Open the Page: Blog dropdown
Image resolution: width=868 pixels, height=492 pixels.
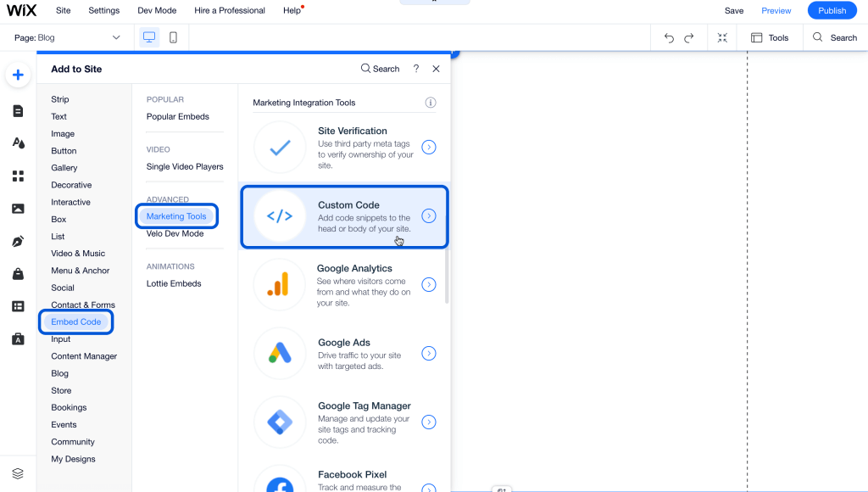(68, 37)
